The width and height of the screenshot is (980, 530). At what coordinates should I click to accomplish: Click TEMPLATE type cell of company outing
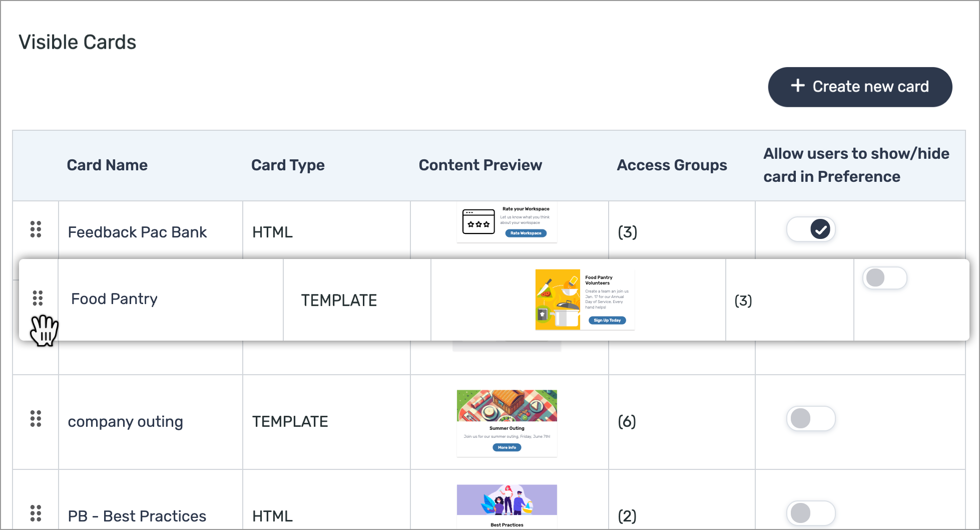290,421
